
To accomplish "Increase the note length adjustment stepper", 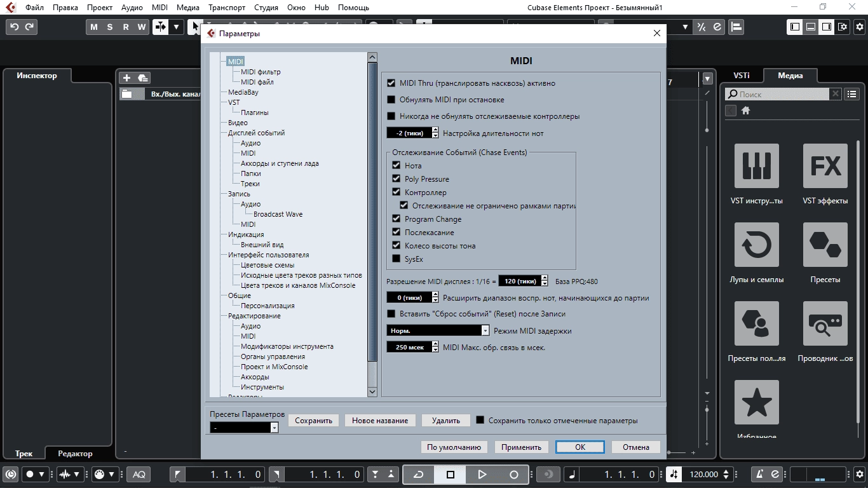I will [435, 130].
